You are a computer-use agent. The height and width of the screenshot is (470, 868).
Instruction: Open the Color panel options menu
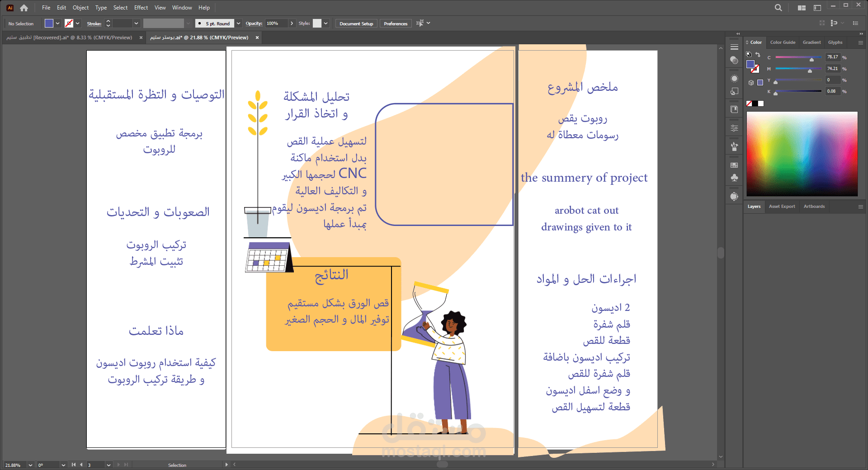point(860,42)
